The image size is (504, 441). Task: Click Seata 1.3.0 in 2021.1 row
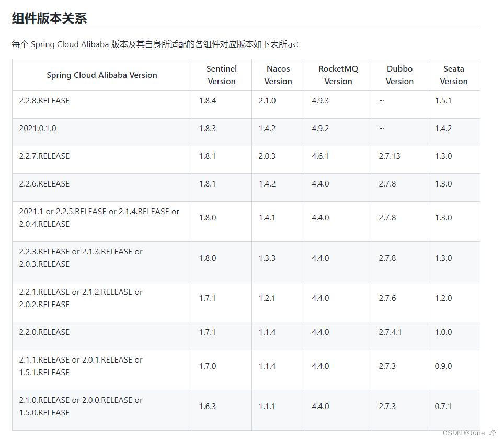(x=443, y=217)
